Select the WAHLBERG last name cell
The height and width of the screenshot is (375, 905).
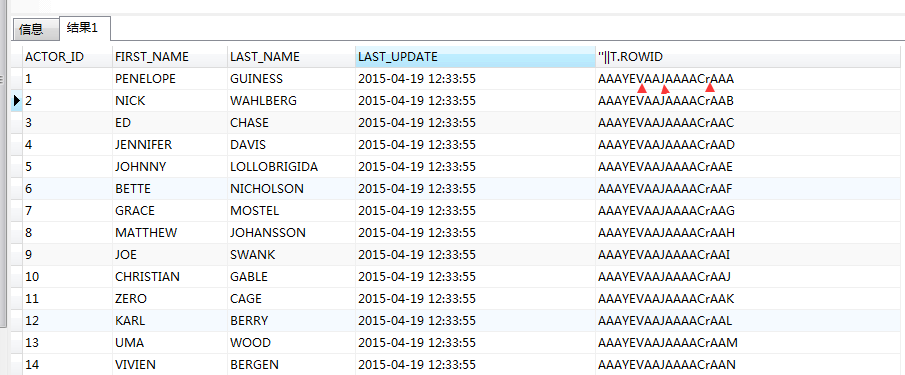tap(291, 101)
